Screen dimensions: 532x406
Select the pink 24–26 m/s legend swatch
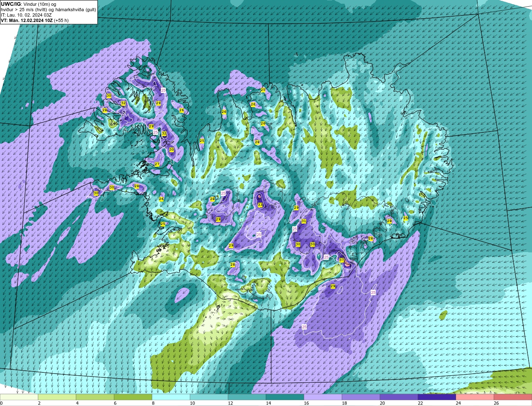point(475,397)
